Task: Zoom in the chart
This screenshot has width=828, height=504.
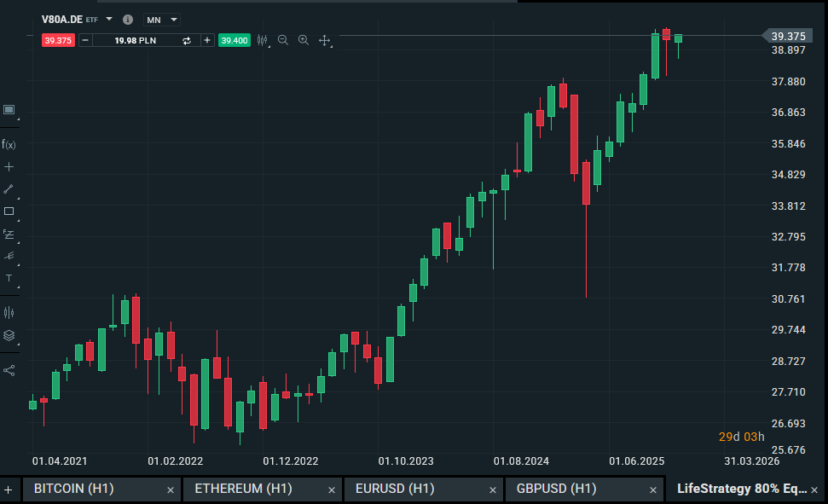Action: coord(304,40)
